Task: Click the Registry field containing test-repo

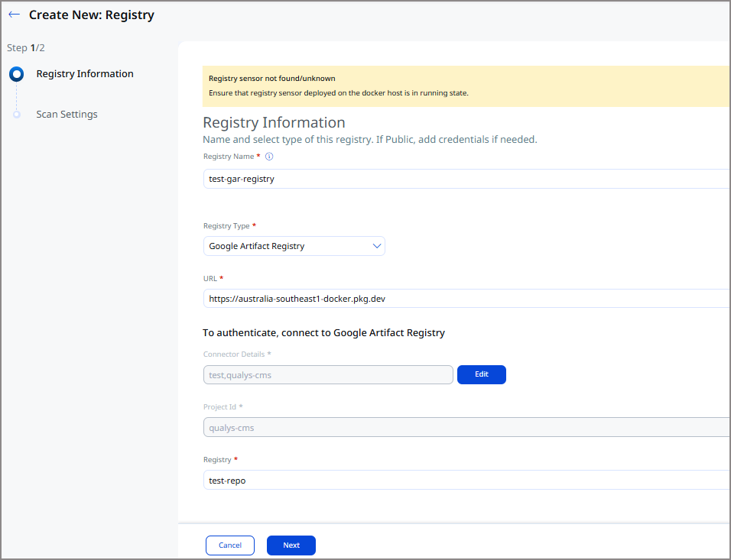Action: [466, 480]
